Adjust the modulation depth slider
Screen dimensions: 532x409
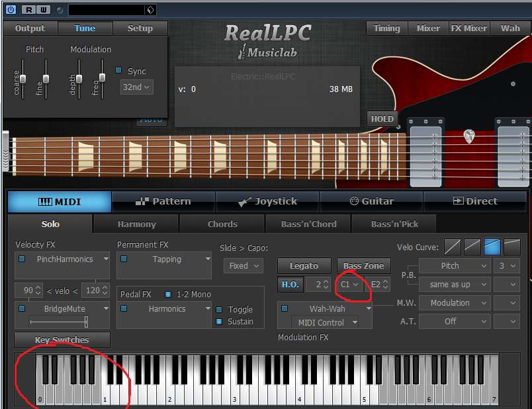pos(79,79)
